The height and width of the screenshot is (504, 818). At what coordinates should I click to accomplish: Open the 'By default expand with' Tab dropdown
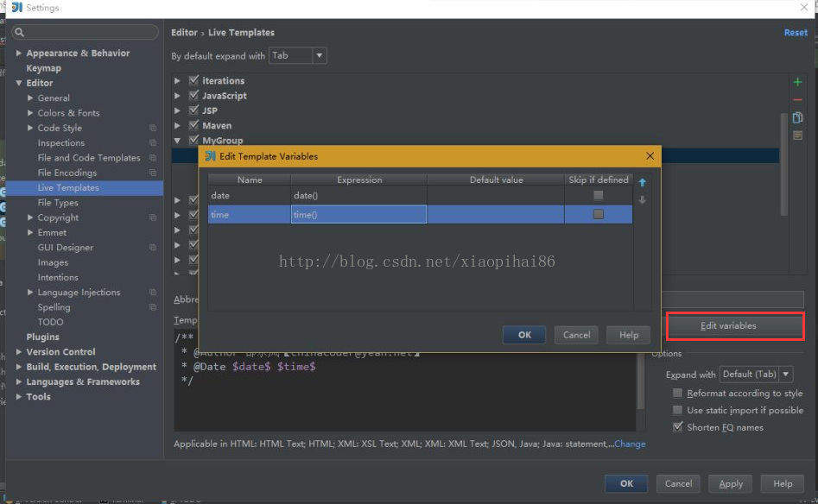click(x=298, y=56)
